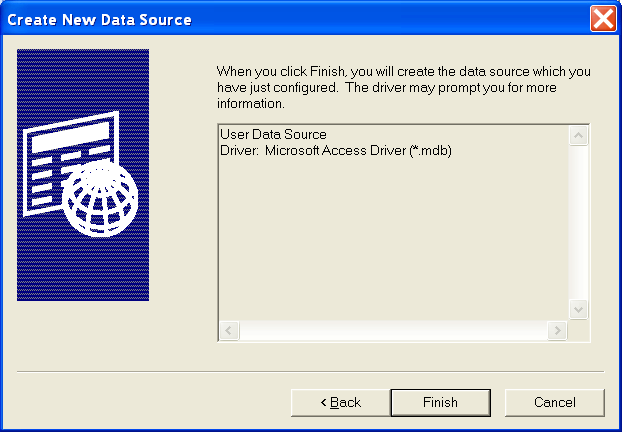Click the Finish button

click(440, 402)
